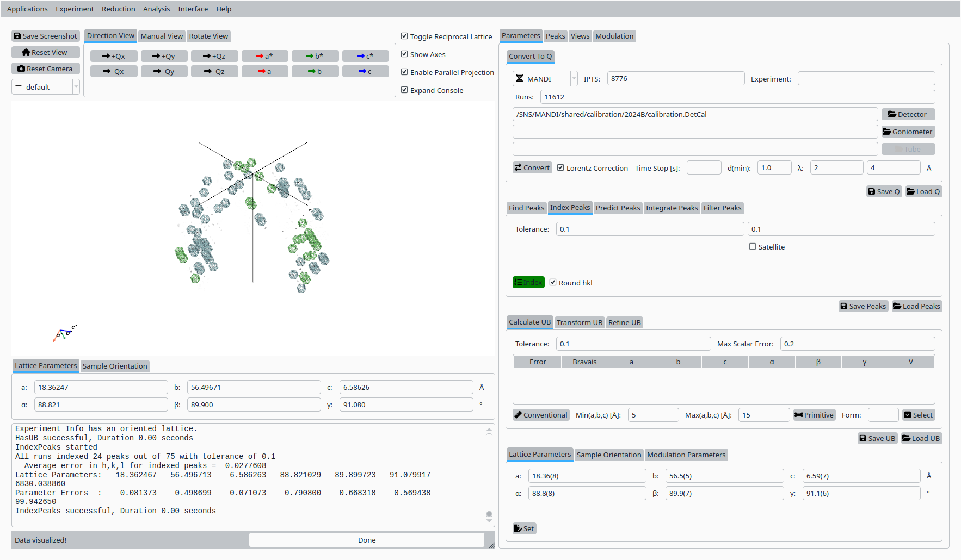Switch to the Predict Peaks tab
Image resolution: width=961 pixels, height=560 pixels.
(x=618, y=208)
